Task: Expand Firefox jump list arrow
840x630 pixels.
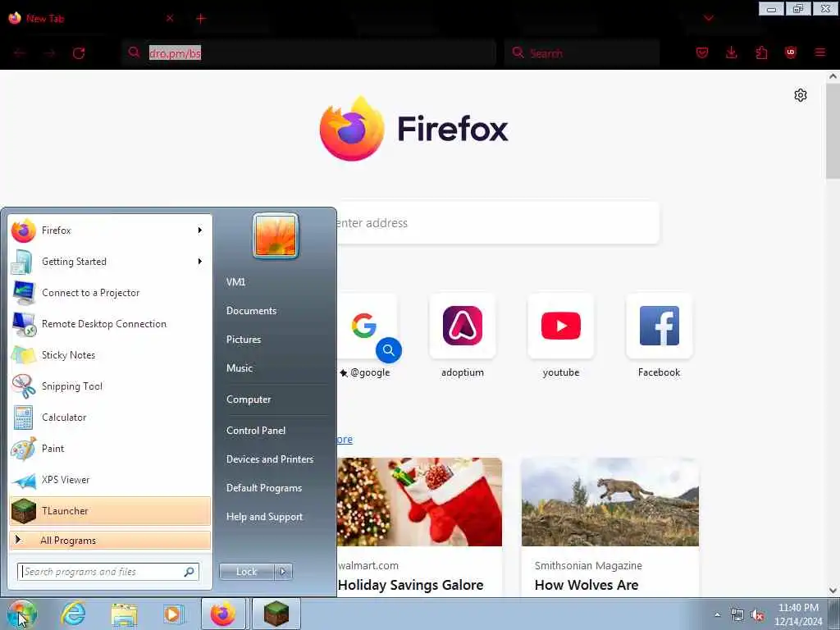Action: pyautogui.click(x=200, y=231)
